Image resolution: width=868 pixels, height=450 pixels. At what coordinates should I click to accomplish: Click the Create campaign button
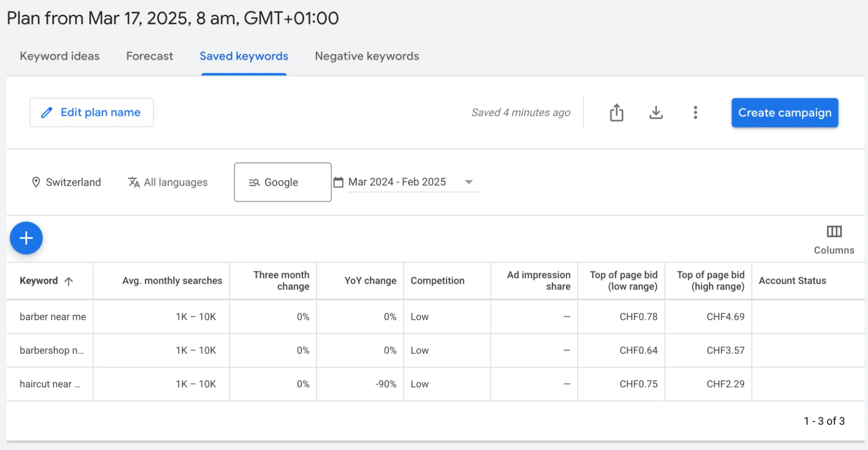tap(784, 112)
